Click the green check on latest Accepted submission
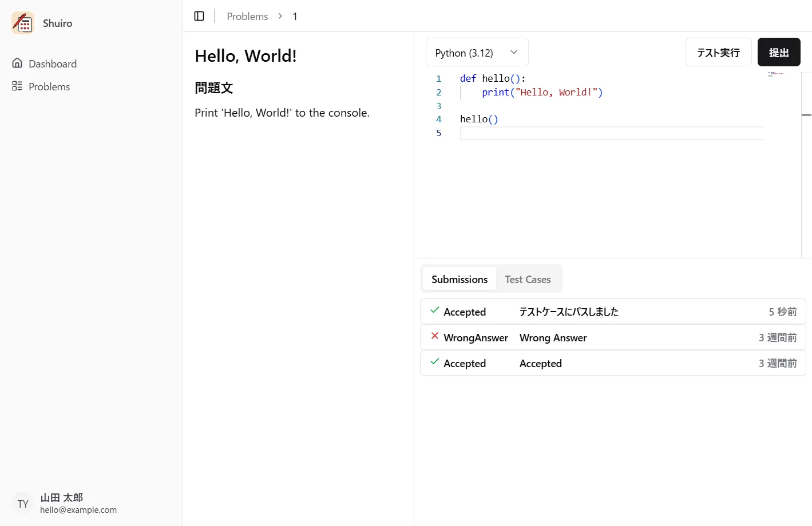812x526 pixels. tap(435, 310)
